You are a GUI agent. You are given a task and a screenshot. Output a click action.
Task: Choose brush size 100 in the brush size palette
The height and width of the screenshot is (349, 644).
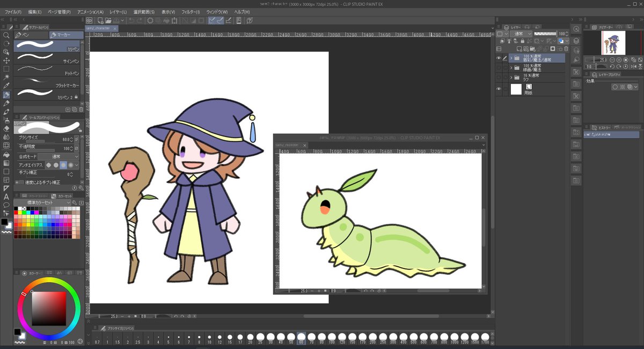click(x=332, y=338)
